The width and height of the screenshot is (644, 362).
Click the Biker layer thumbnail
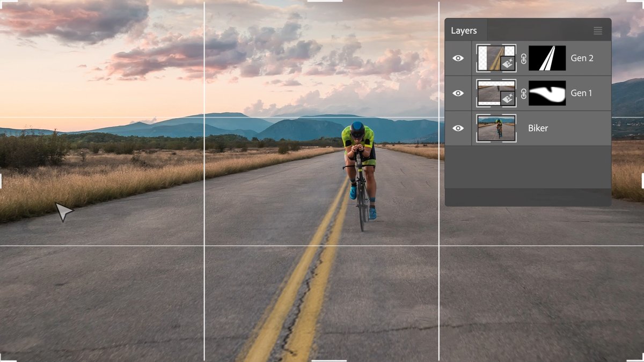495,128
